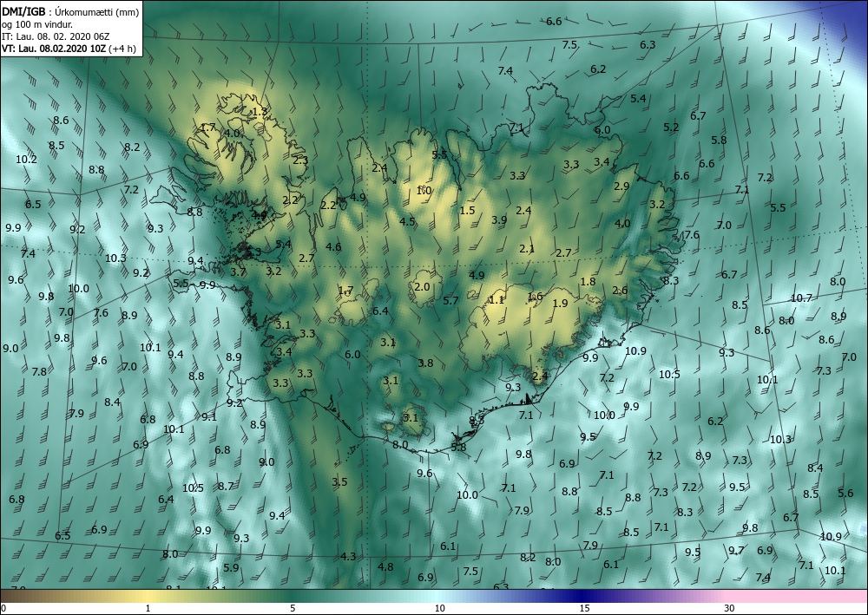Click the map value 3.8
The height and width of the screenshot is (615, 868).
point(425,363)
